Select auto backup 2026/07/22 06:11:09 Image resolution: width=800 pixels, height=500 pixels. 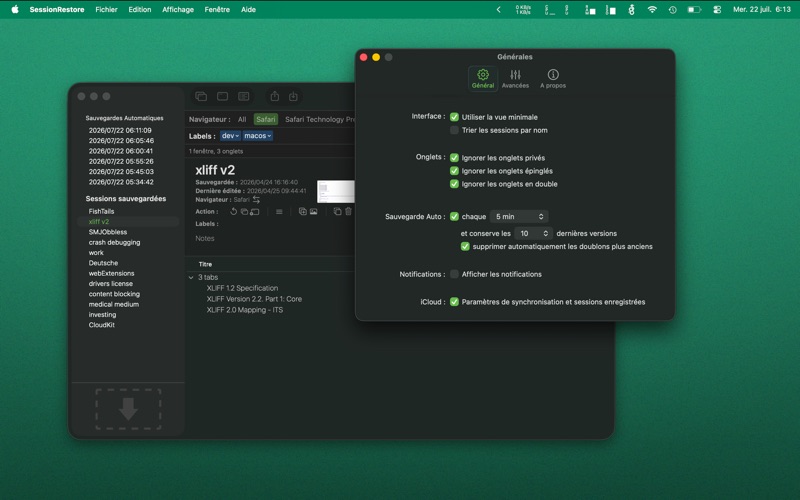pyautogui.click(x=120, y=130)
